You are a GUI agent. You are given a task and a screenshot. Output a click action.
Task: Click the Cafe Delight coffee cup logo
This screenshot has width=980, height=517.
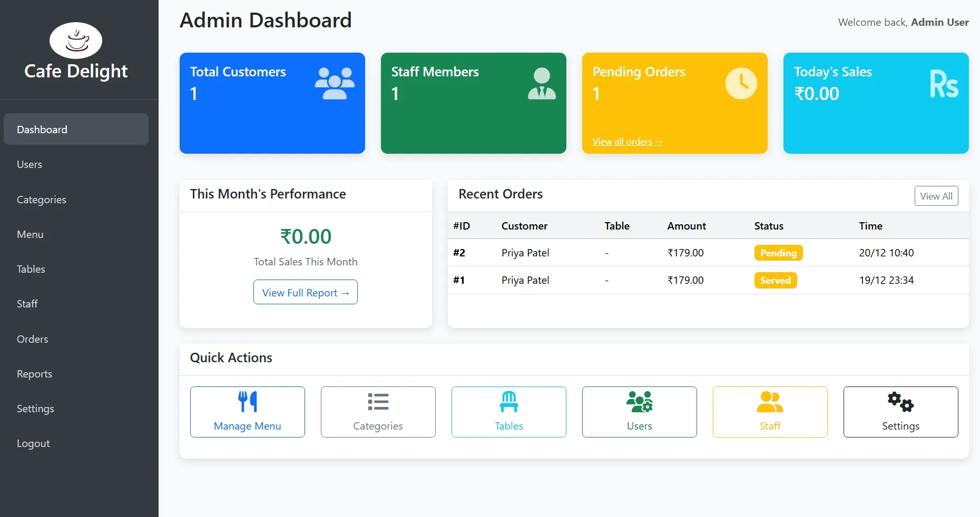point(76,40)
